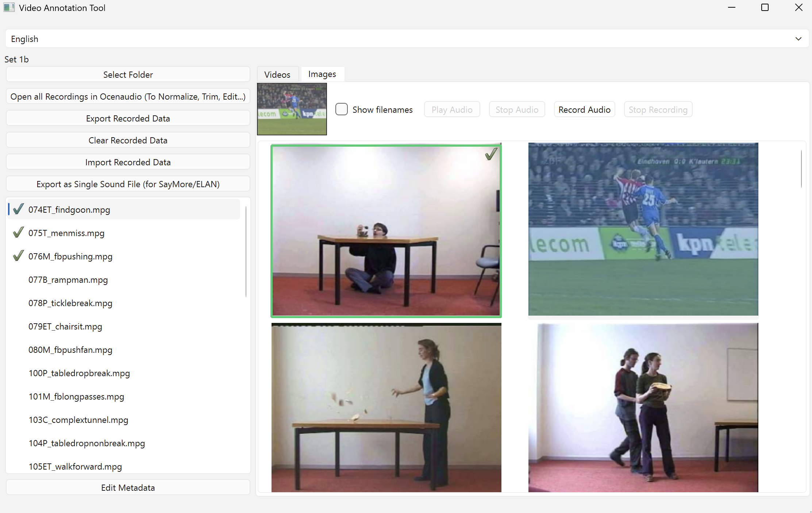Screen dimensions: 812x513
Task: Click Export Recorded Data
Action: click(x=128, y=118)
